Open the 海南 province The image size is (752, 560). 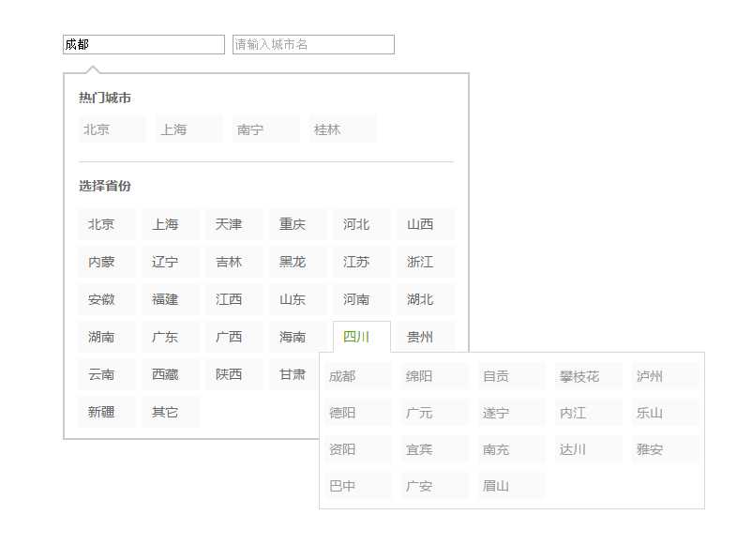point(298,337)
